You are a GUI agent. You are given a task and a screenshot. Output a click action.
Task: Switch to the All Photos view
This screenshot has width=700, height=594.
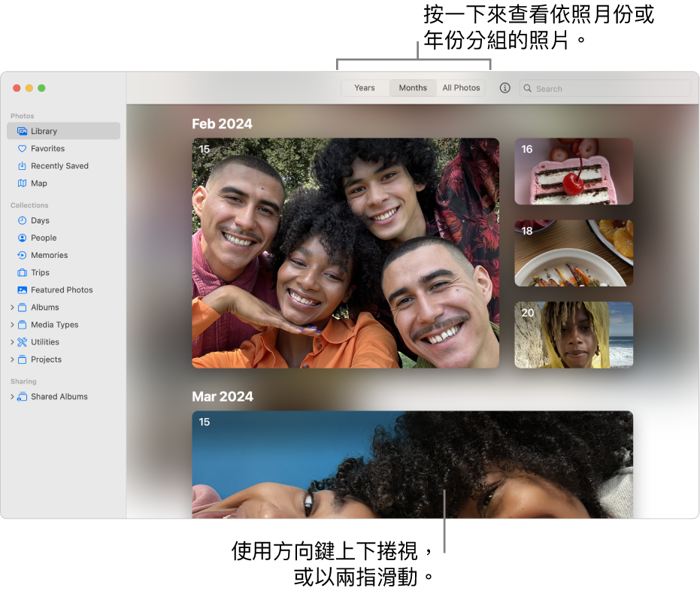click(461, 88)
